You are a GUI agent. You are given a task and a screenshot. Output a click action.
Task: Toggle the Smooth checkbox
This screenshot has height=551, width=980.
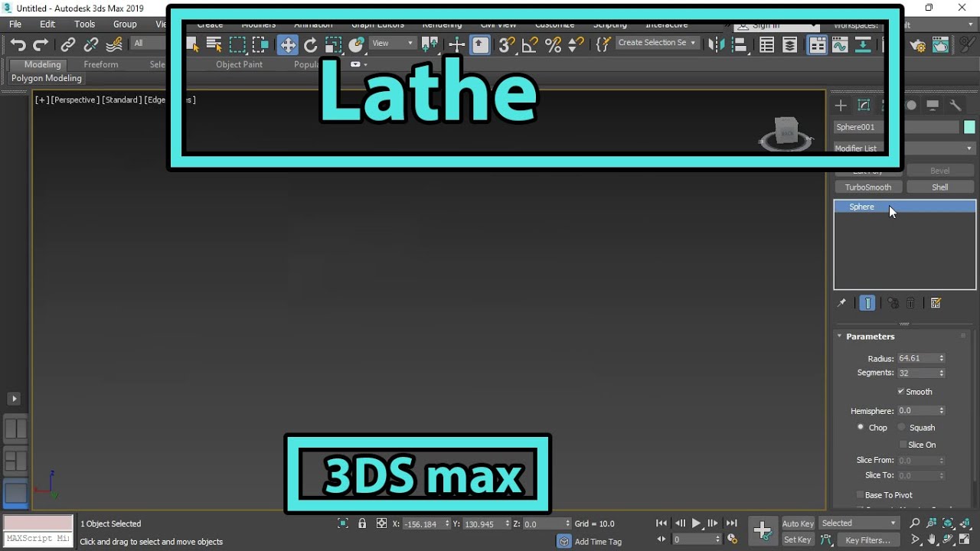[901, 392]
